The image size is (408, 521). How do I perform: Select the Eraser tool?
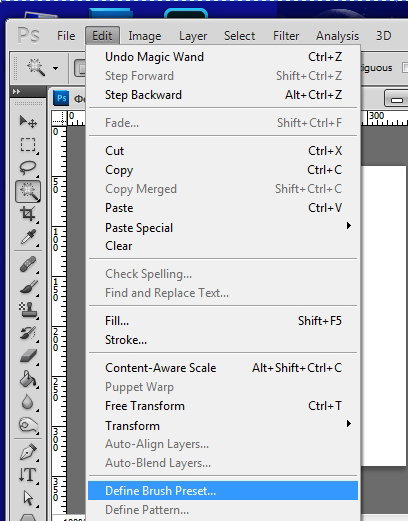pyautogui.click(x=28, y=356)
